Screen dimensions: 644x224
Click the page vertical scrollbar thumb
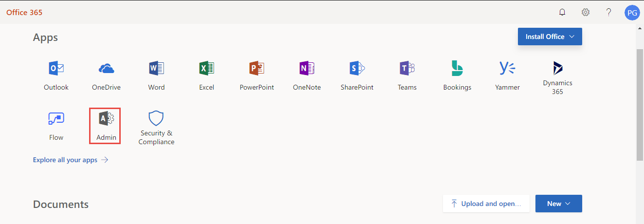click(640, 105)
